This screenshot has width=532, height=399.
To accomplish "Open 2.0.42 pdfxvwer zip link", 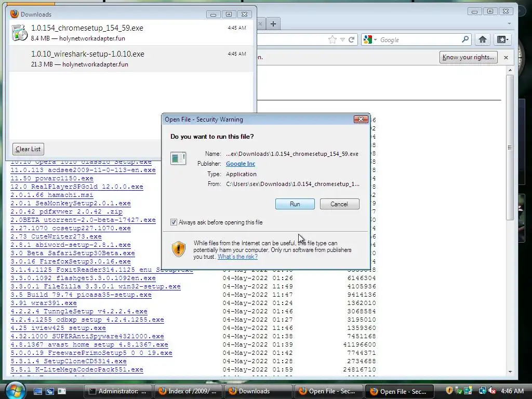I will (66, 212).
